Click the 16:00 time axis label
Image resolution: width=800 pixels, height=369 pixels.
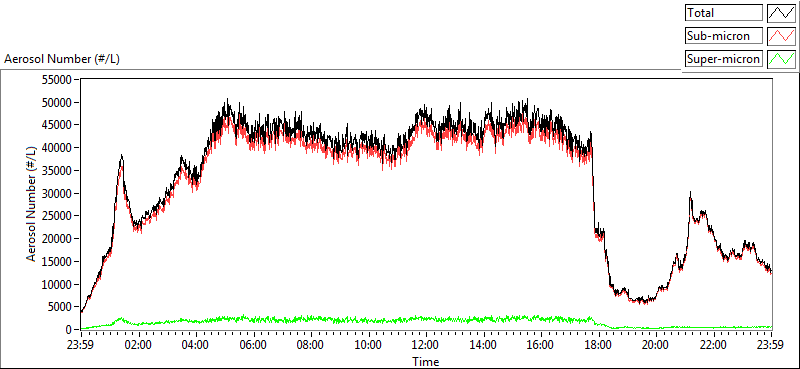pos(541,344)
